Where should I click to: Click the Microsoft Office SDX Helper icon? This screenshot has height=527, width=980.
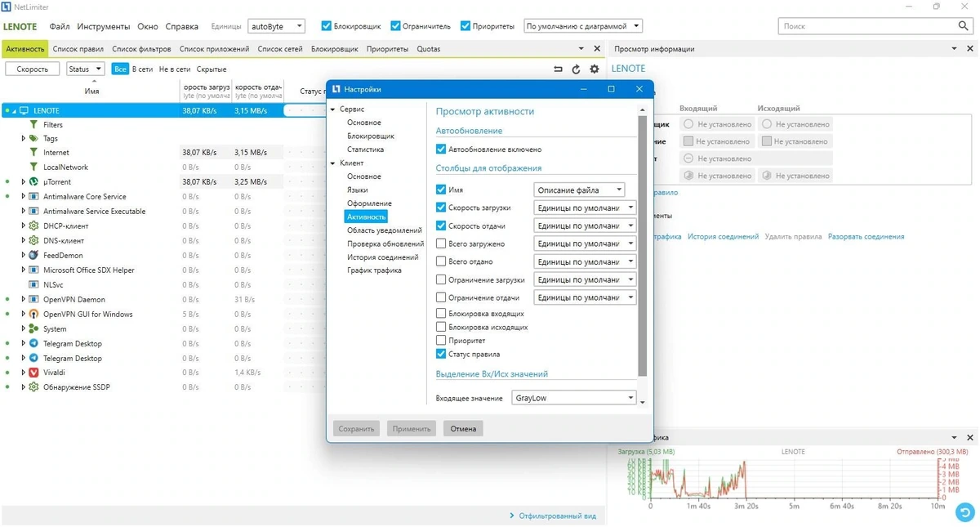coord(33,270)
